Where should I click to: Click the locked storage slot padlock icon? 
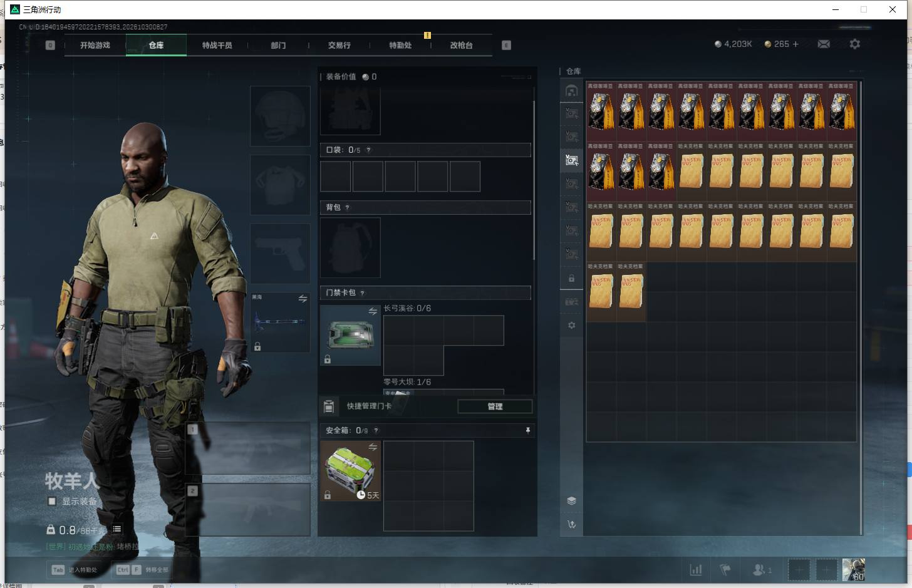(x=571, y=278)
